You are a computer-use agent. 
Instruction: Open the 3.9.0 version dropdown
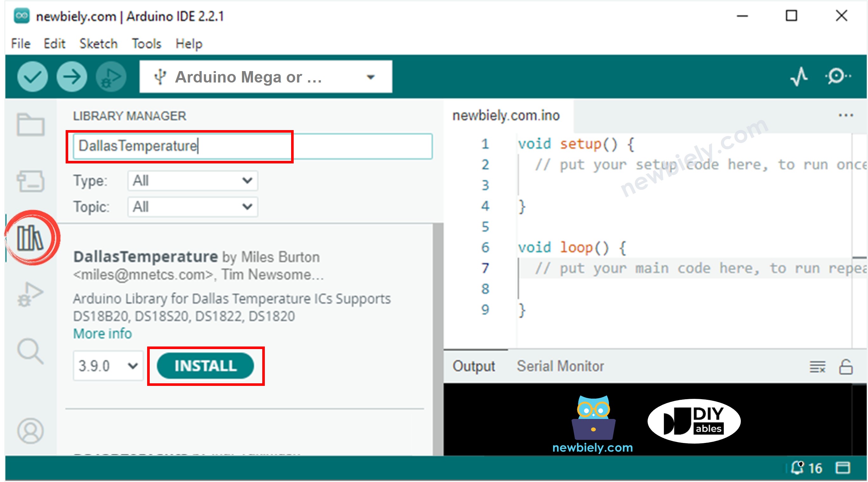(x=108, y=366)
